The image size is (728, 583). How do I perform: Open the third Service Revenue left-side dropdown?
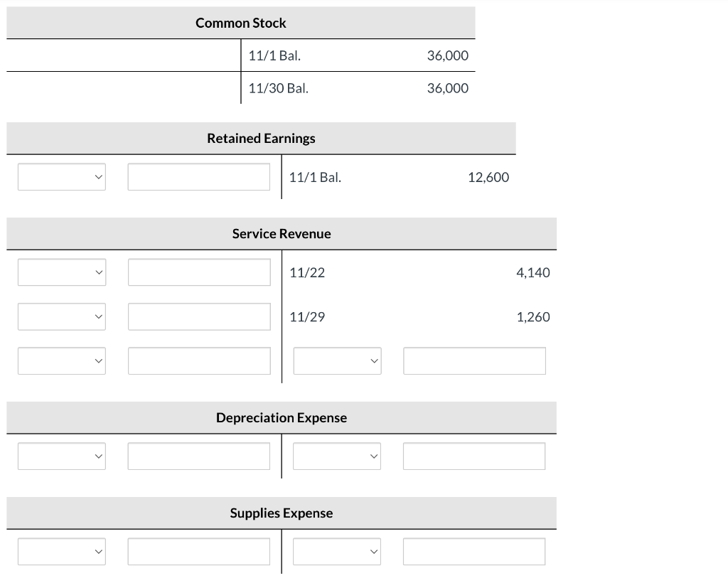click(61, 360)
